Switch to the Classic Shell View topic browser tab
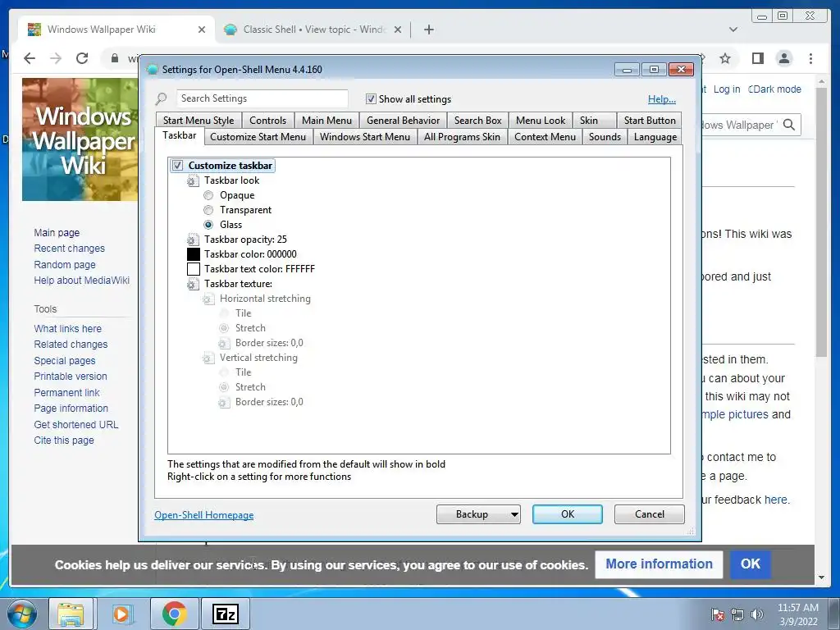Screen dimensions: 840x630 pyautogui.click(x=313, y=30)
